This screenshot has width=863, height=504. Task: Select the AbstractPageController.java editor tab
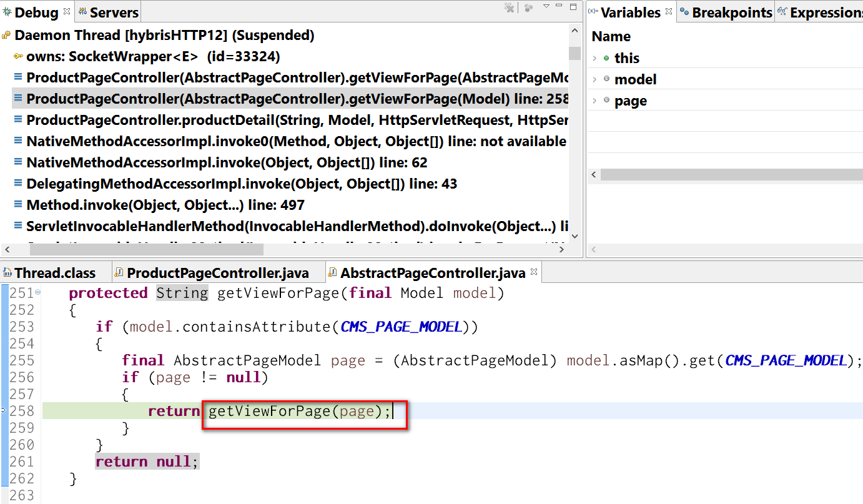pos(433,273)
